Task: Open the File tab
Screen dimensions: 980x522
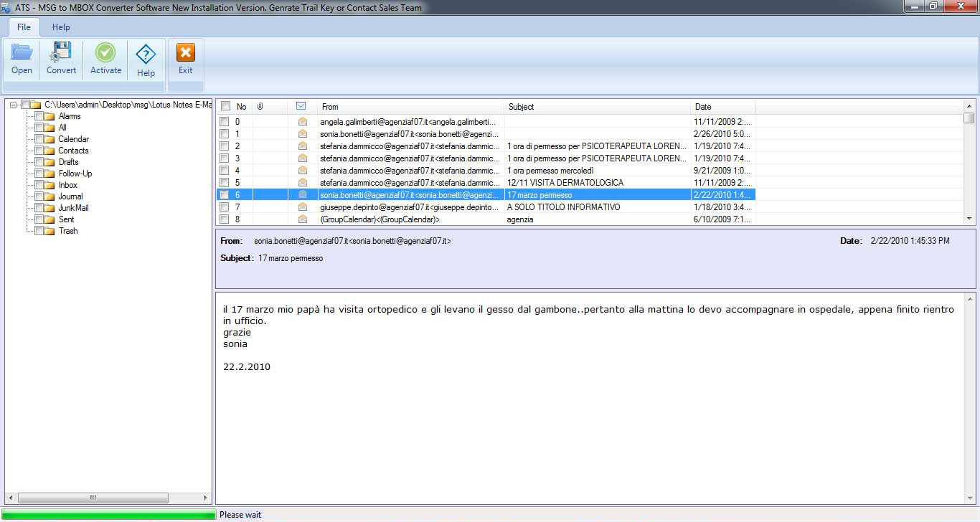Action: pos(24,27)
